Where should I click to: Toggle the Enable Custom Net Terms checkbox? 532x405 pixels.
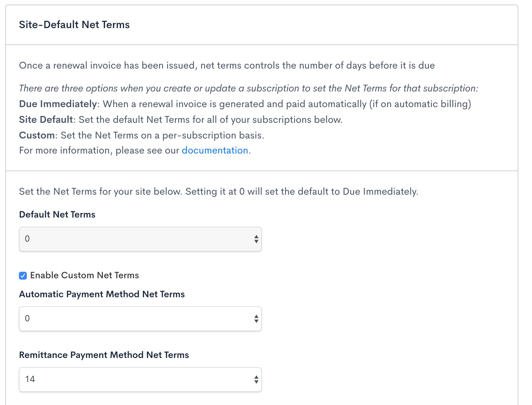click(x=23, y=276)
